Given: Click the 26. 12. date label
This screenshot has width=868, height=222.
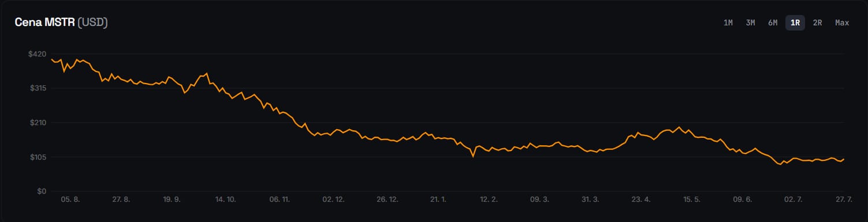Looking at the screenshot, I should click(387, 200).
